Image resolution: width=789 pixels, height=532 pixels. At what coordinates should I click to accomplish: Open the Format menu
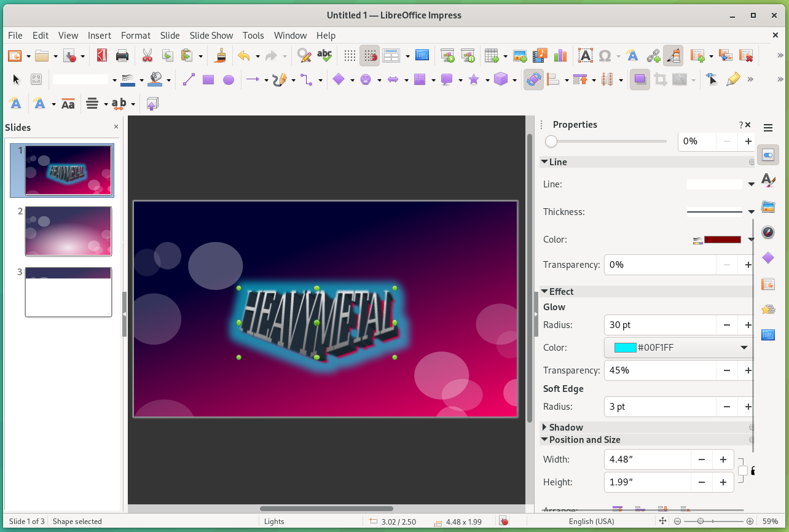pyautogui.click(x=135, y=35)
